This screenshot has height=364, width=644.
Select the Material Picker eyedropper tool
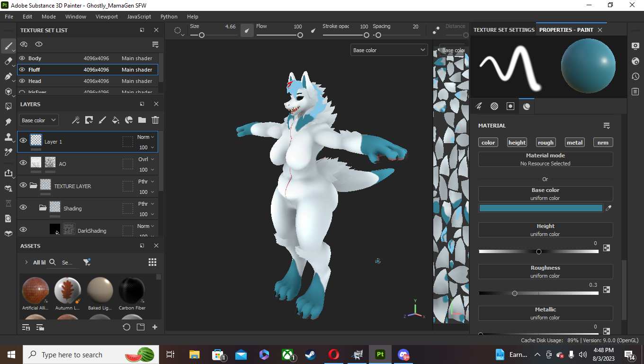click(x=8, y=152)
